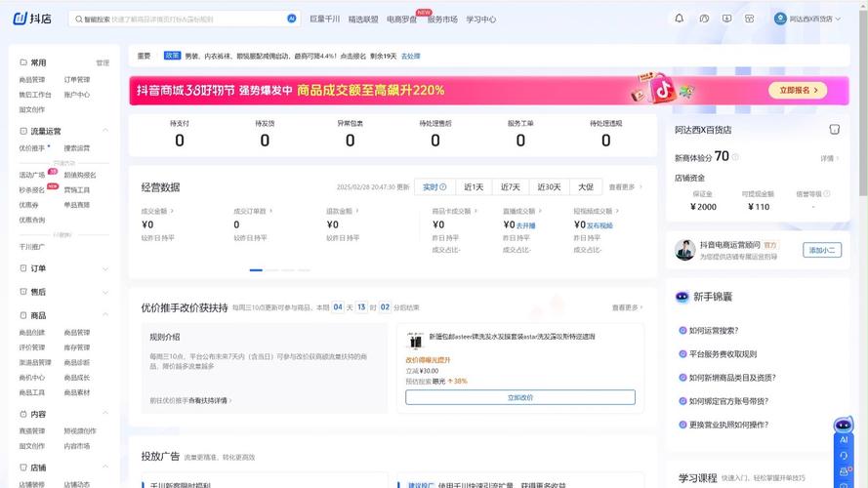The width and height of the screenshot is (868, 488).
Task: Click the download icon in header
Action: 726,19
